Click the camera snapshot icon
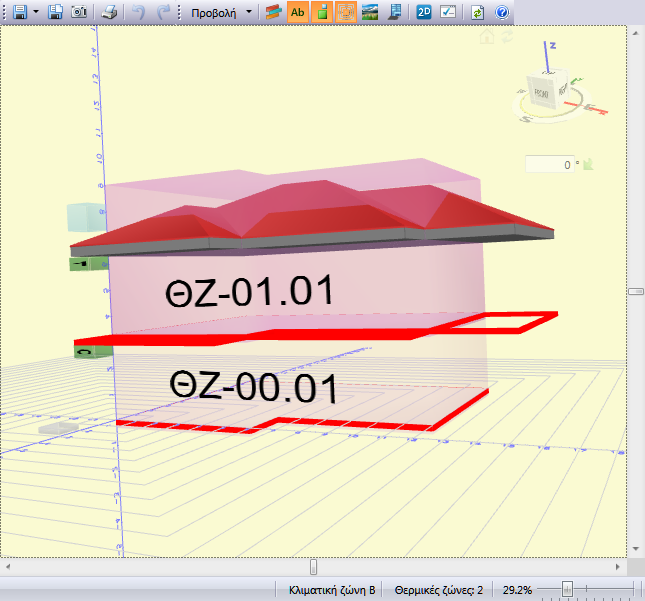This screenshot has height=601, width=645. [x=78, y=13]
